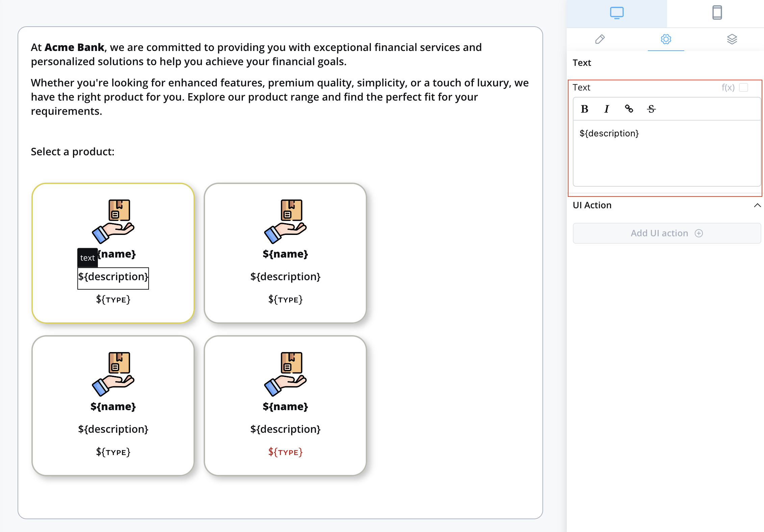Screen dimensions: 764x532
Task: Select the product image above red ${TYPE}
Action: tap(285, 374)
